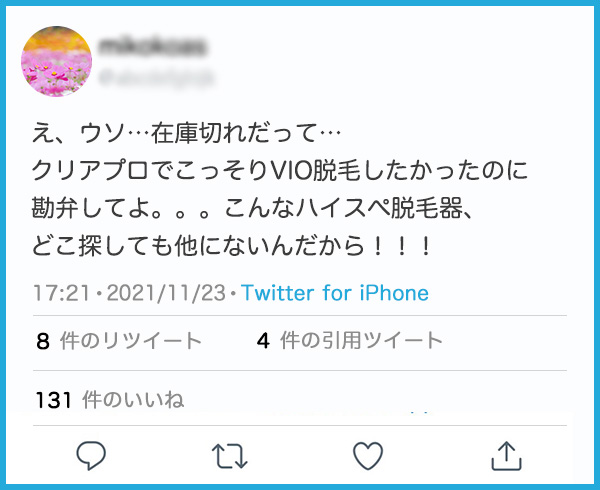Like the tweet with the heart icon
Viewport: 600px width, 490px height.
(368, 456)
